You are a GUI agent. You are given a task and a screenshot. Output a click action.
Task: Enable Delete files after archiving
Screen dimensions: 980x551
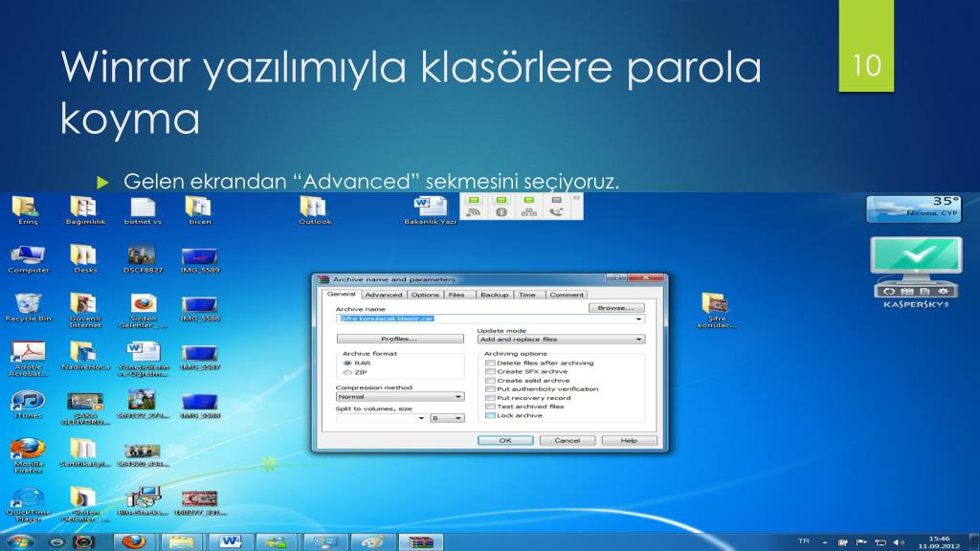[491, 363]
